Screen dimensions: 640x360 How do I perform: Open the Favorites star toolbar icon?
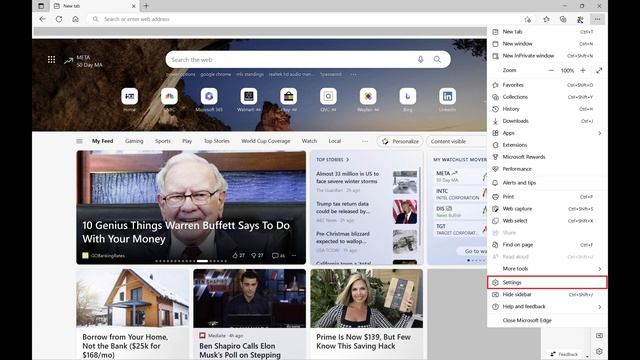click(546, 19)
